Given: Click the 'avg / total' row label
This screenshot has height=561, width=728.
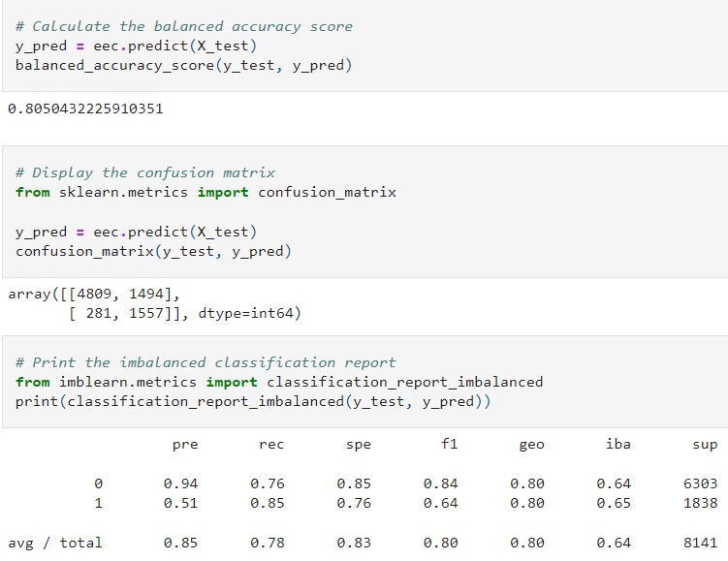Looking at the screenshot, I should click(x=54, y=543).
